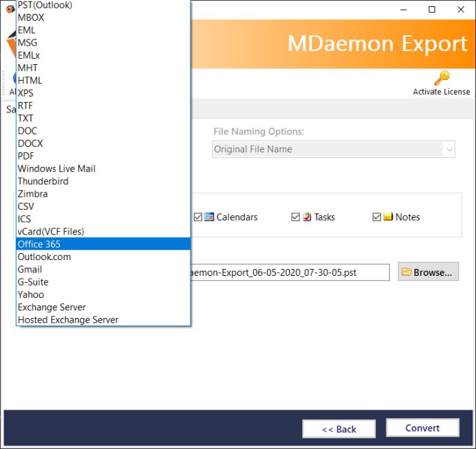Pick HTML saving format
476x449 pixels.
coord(103,81)
